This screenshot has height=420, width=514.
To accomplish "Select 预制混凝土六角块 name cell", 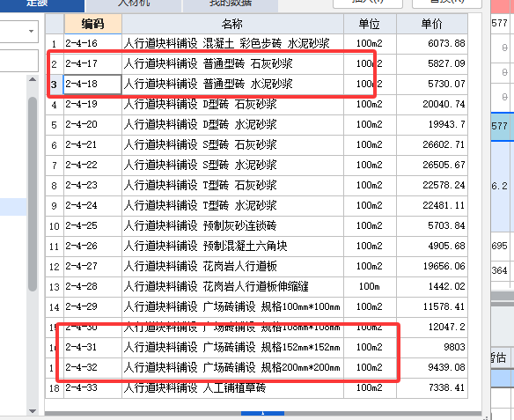I will coord(232,247).
